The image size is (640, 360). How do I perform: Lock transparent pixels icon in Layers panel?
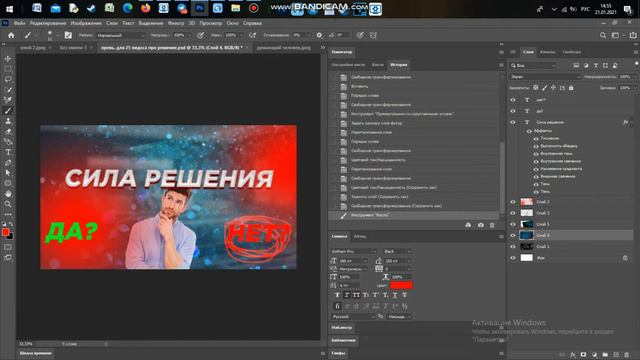[536, 88]
